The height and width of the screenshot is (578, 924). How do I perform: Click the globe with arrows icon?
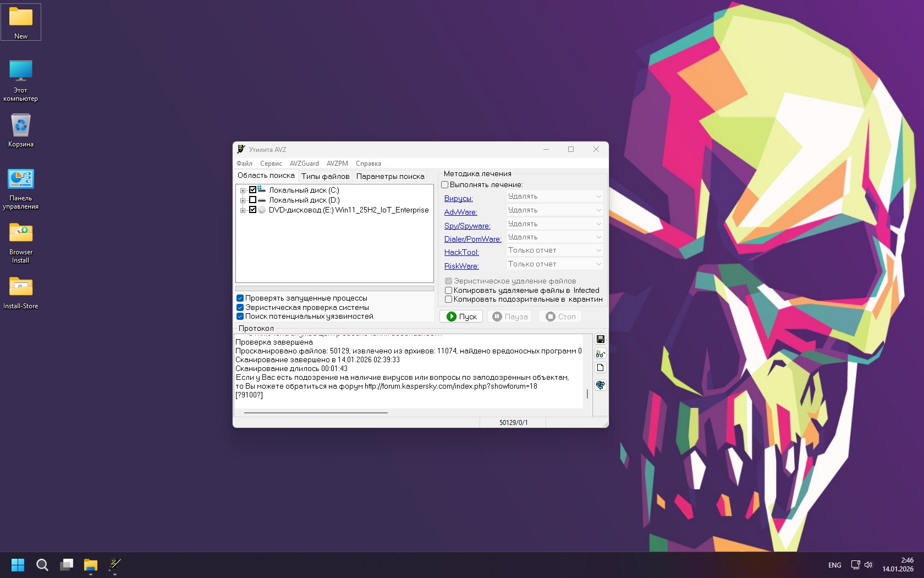[x=600, y=385]
